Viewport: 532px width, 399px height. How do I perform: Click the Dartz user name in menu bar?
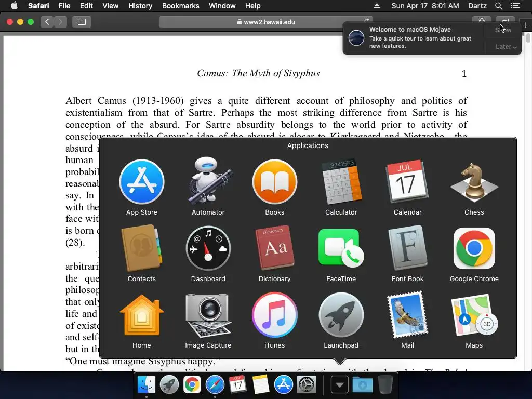[x=477, y=6]
